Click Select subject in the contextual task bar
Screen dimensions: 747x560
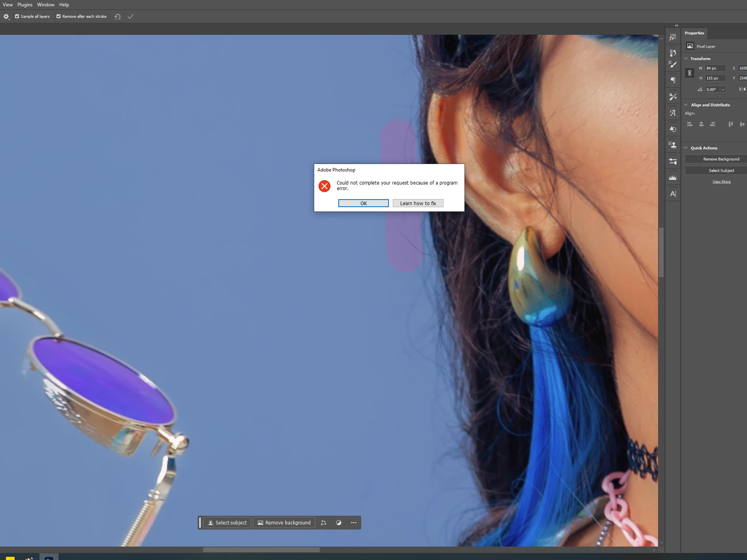pos(227,523)
